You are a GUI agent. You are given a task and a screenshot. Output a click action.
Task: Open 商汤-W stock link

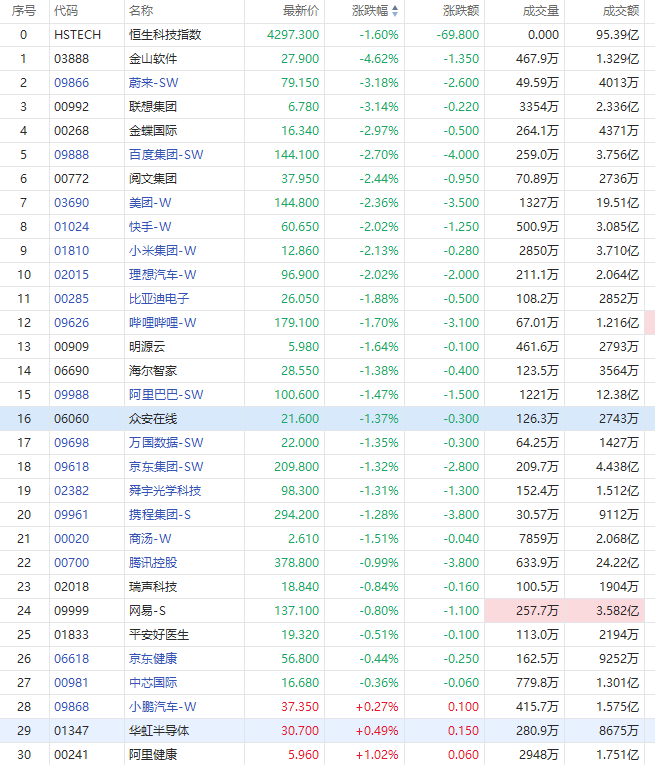[x=150, y=539]
